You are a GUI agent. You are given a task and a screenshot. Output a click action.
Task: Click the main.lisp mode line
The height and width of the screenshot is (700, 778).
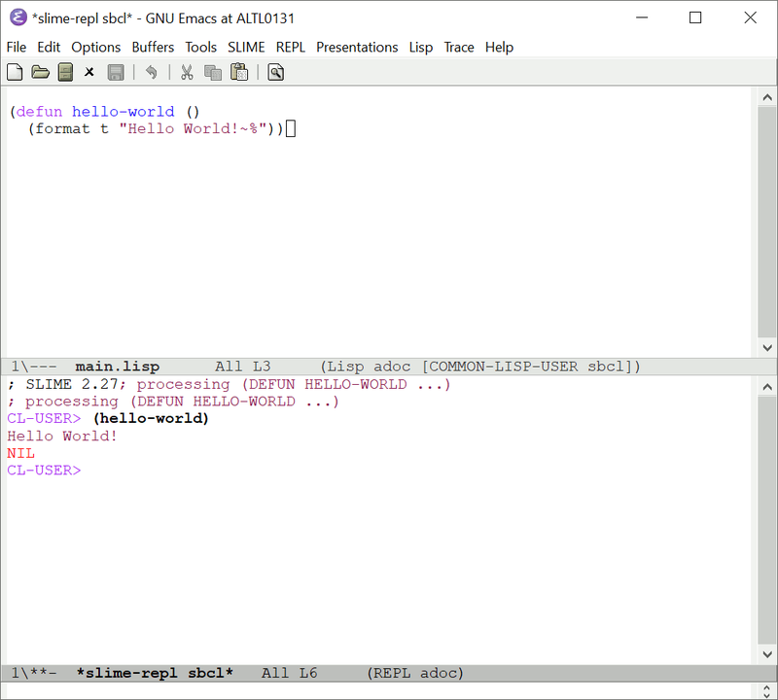pos(117,367)
